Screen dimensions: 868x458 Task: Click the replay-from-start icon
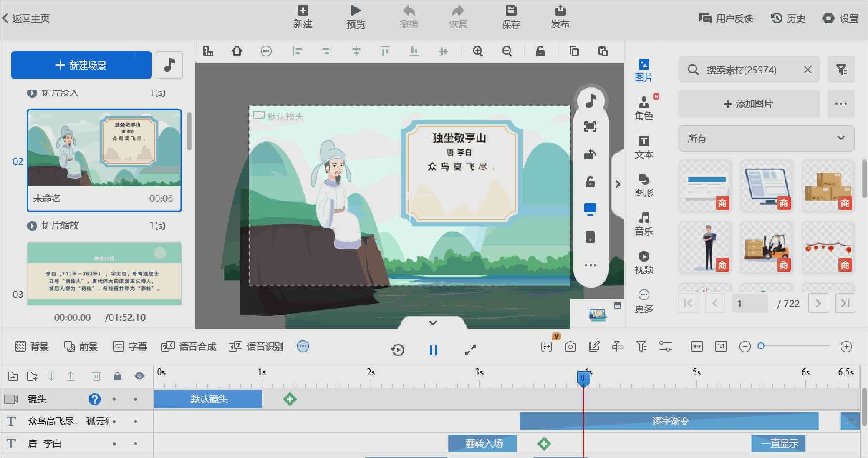[398, 350]
